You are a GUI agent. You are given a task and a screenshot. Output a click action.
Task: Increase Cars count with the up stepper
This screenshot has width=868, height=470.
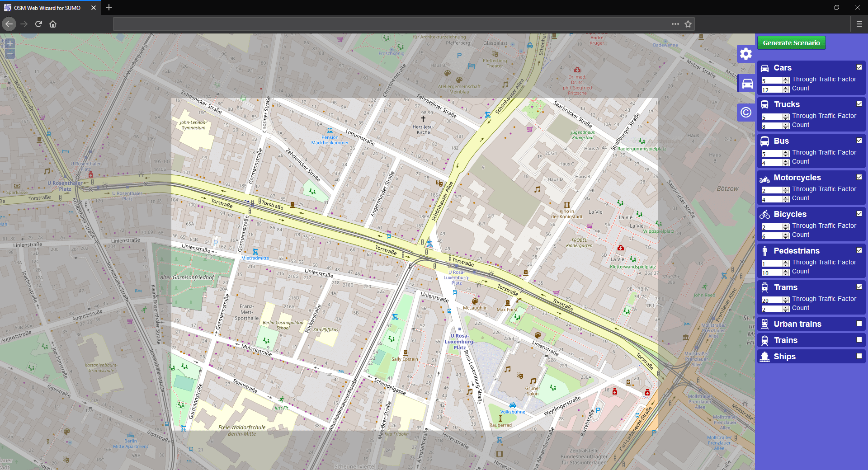pos(786,87)
